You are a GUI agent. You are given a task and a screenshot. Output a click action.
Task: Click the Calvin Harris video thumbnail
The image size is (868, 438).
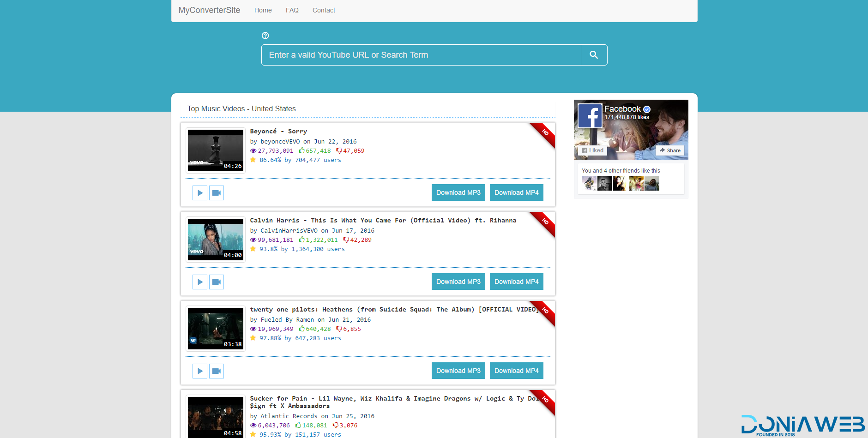pos(216,240)
